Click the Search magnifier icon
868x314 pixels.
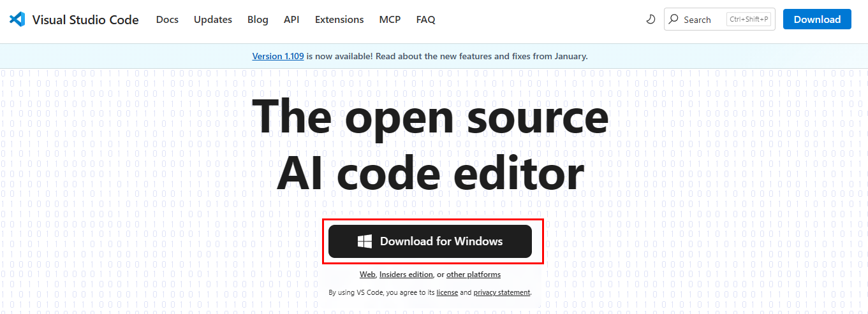673,19
